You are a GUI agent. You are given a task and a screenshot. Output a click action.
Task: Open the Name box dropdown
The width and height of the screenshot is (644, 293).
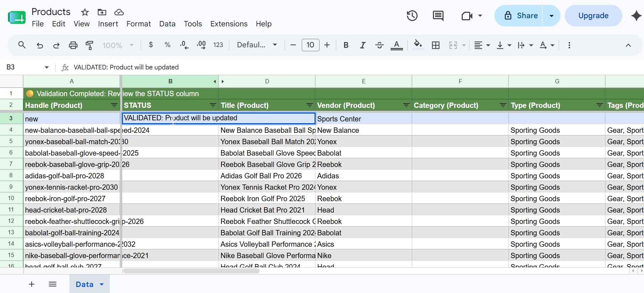(x=47, y=67)
